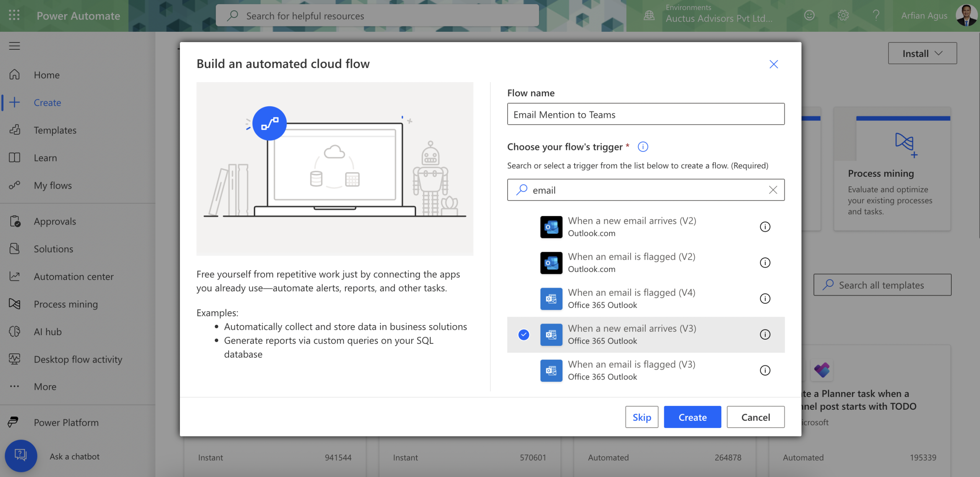Click the Home icon in sidebar
980x477 pixels.
point(15,75)
